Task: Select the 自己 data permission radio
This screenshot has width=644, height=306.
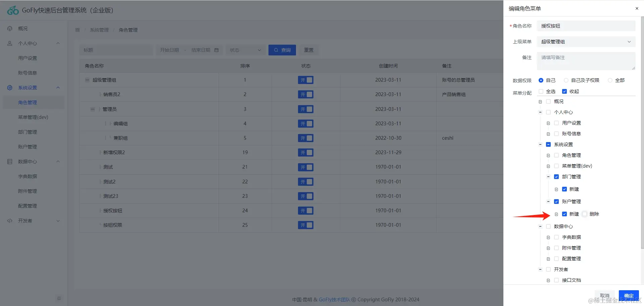Action: [541, 80]
